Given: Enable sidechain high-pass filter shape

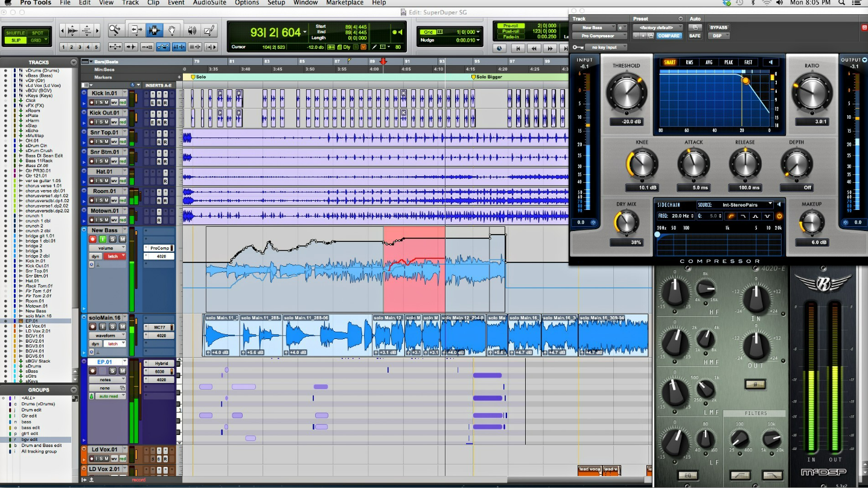Looking at the screenshot, I should [x=731, y=216].
